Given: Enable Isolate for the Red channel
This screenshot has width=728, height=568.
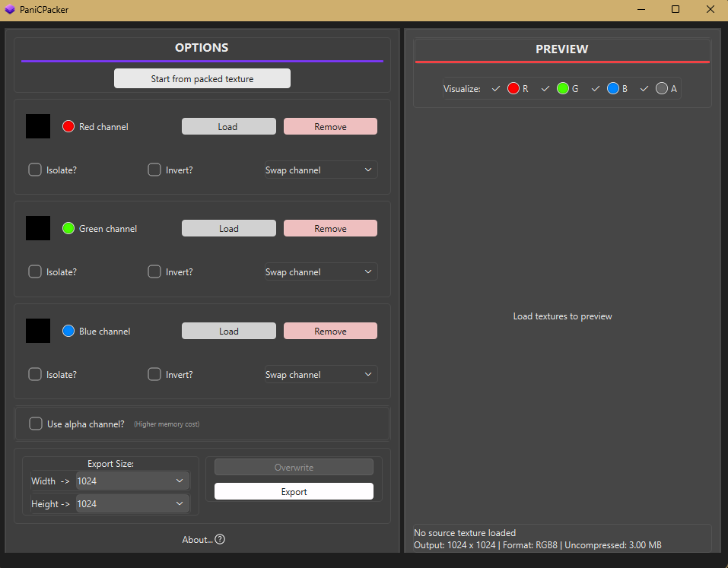Looking at the screenshot, I should (x=35, y=170).
